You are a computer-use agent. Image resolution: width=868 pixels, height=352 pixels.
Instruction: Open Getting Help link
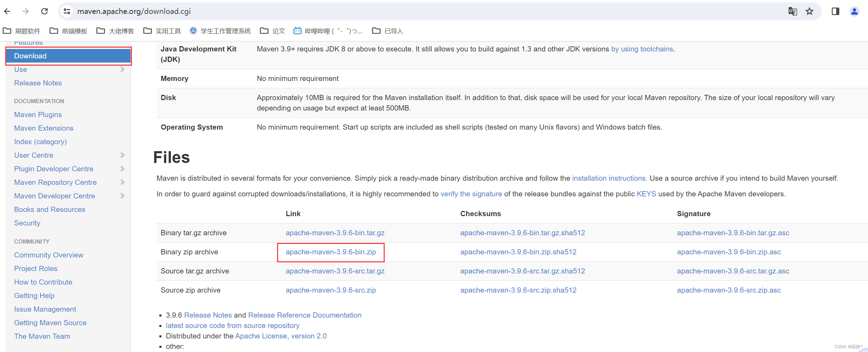coord(34,296)
